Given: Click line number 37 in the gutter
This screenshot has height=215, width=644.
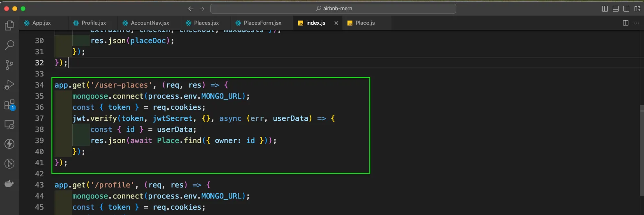Looking at the screenshot, I should pyautogui.click(x=39, y=118).
